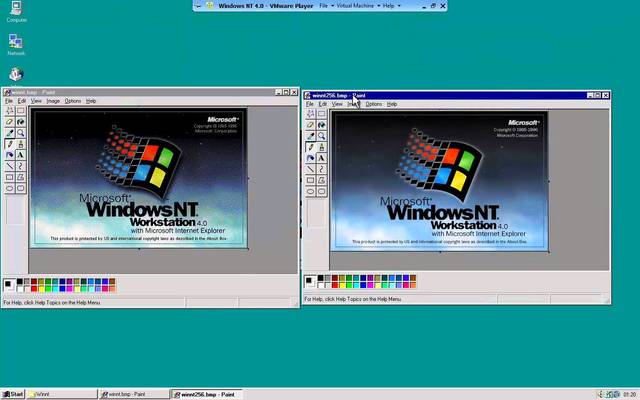Open Edit menu in winnt256.bmp Paint
This screenshot has width=640, height=400.
coord(323,104)
